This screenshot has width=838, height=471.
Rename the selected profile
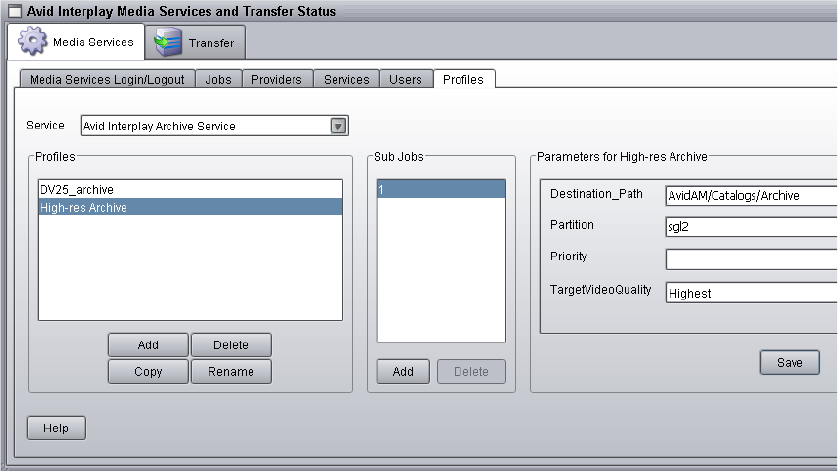point(231,371)
